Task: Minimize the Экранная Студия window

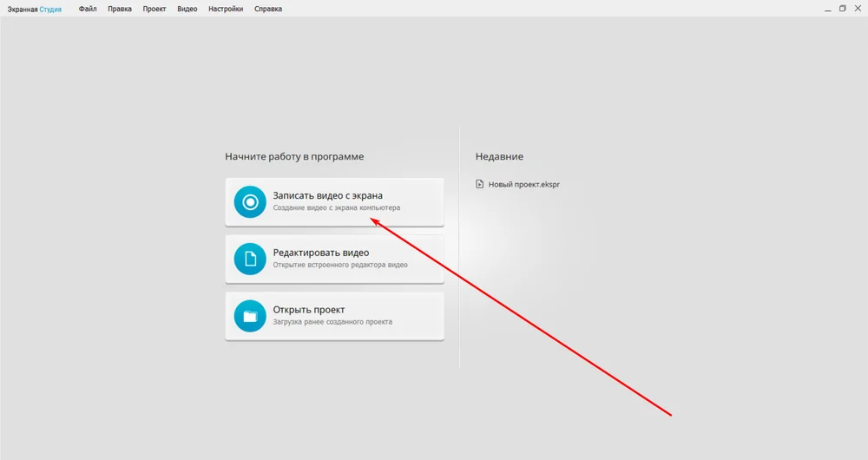Action: click(x=824, y=9)
